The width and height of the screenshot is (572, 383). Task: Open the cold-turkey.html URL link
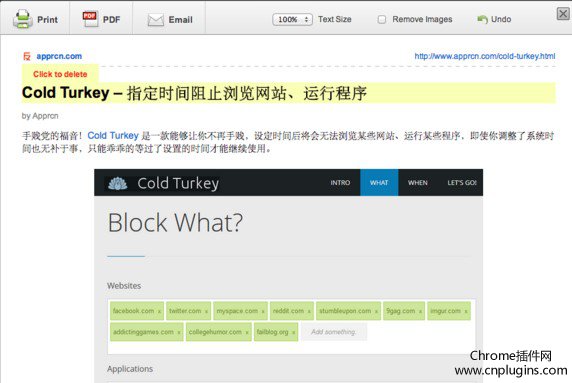click(x=485, y=56)
